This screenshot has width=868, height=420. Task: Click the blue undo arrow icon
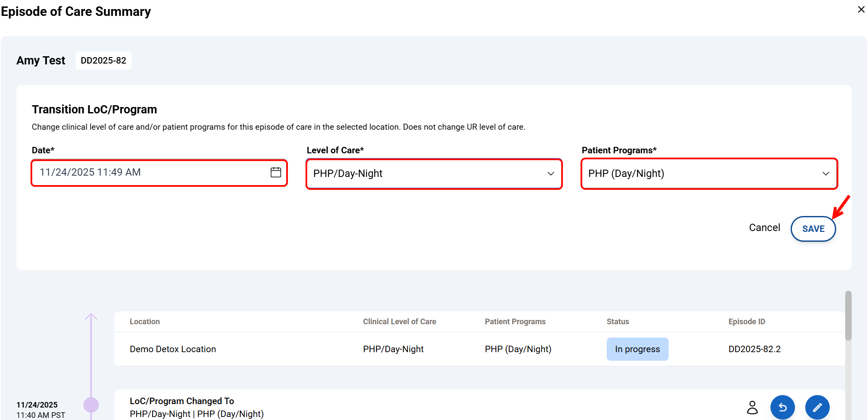click(x=782, y=407)
